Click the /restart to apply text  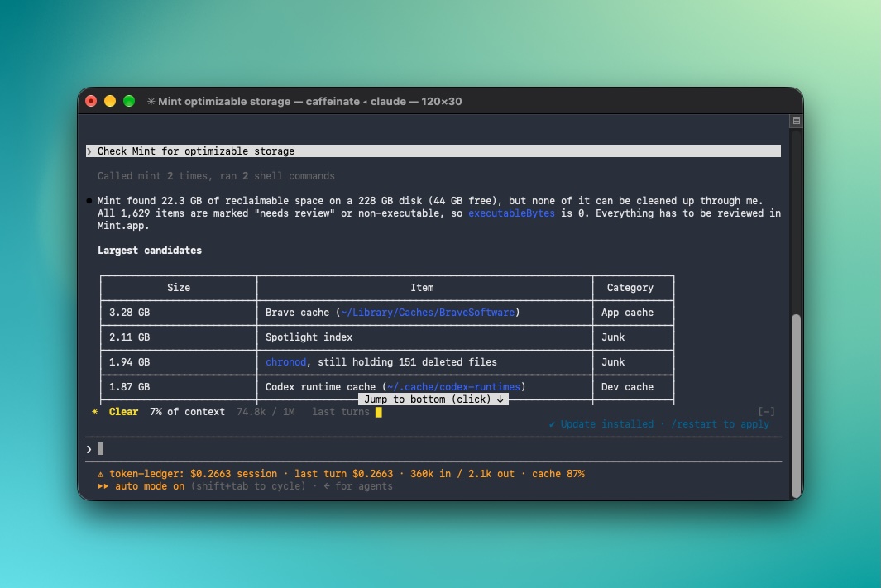point(721,424)
